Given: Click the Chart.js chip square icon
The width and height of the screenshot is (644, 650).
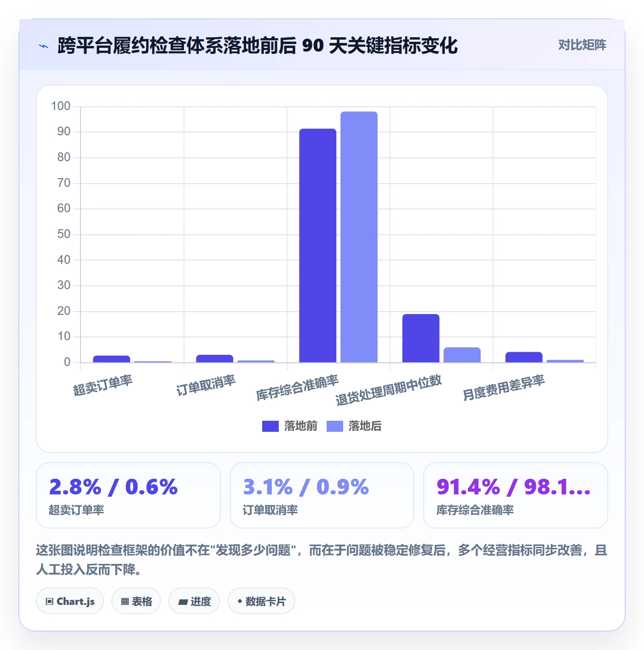Looking at the screenshot, I should pos(49,602).
